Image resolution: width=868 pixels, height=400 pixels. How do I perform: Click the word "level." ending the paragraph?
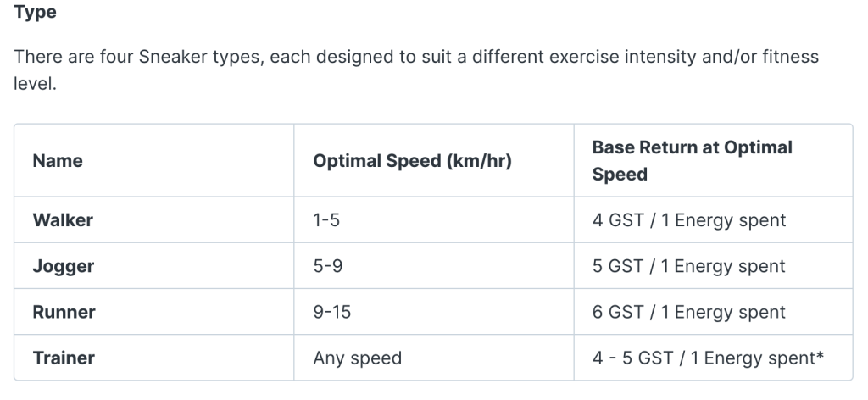pos(34,86)
